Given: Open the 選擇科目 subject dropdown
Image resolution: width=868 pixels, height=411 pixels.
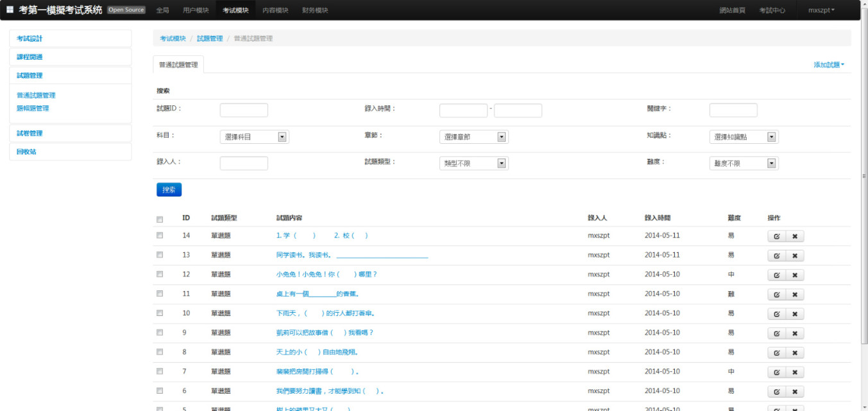Looking at the screenshot, I should click(254, 137).
